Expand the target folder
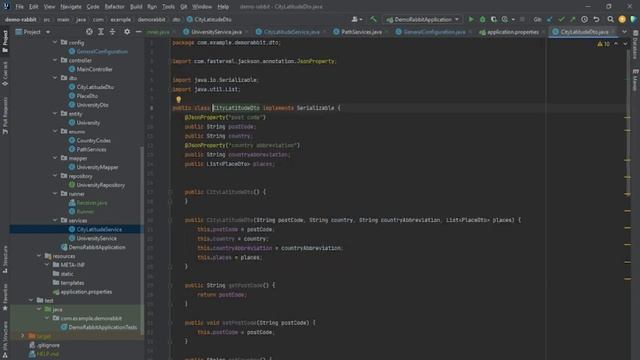 [22, 336]
